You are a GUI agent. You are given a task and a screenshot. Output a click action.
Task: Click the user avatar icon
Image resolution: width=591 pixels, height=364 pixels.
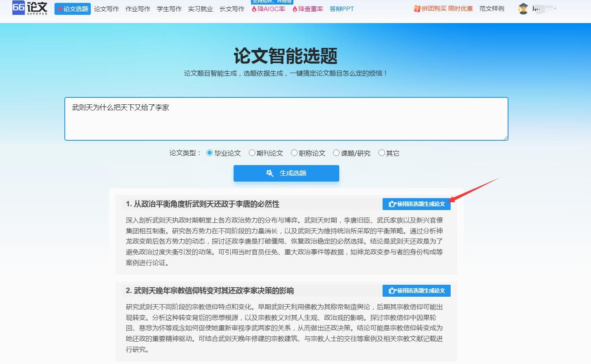[523, 9]
